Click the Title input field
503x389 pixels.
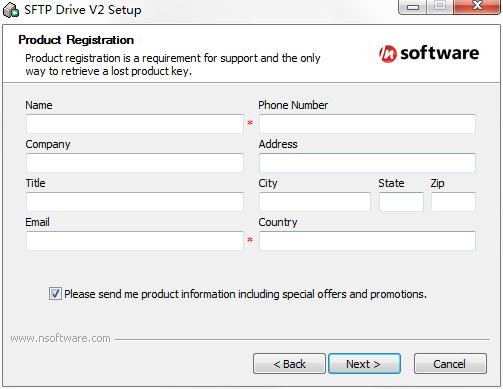point(135,202)
